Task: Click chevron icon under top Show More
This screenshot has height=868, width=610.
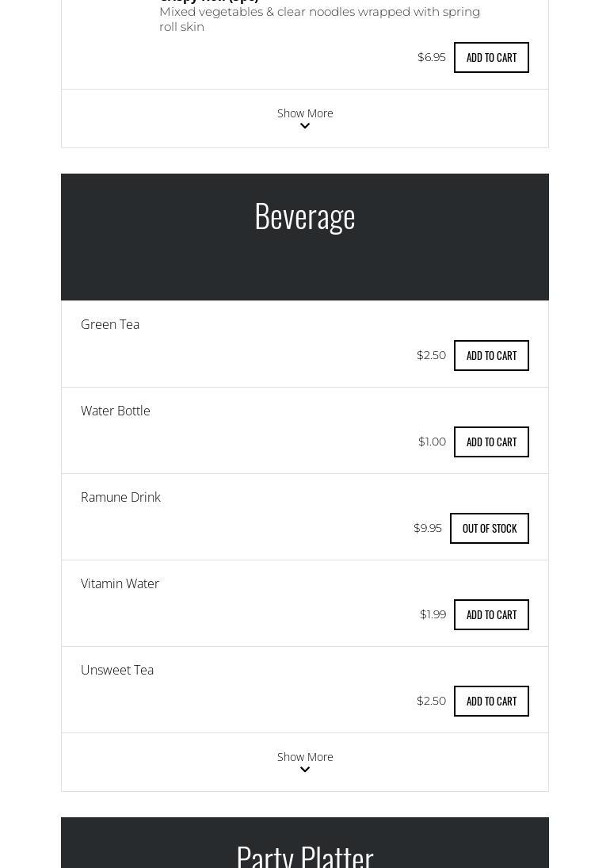Action: tap(305, 126)
